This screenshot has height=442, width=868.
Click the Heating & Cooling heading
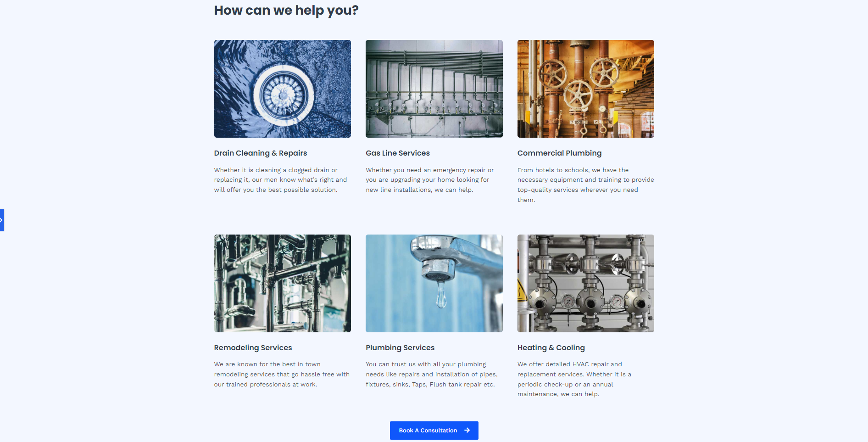[x=551, y=348]
